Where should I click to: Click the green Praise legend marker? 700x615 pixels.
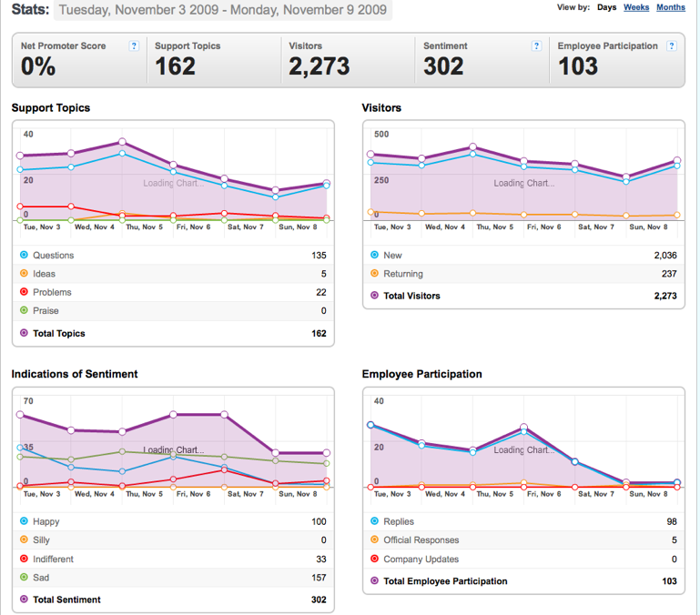click(x=24, y=310)
